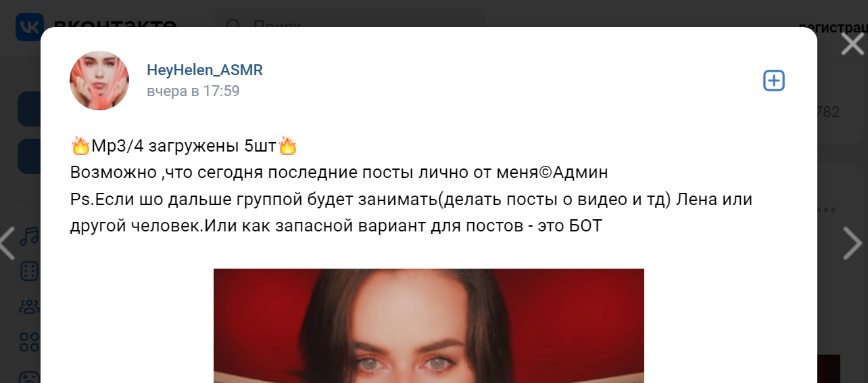Click the VK logo icon
This screenshot has height=383, width=868.
point(29,27)
